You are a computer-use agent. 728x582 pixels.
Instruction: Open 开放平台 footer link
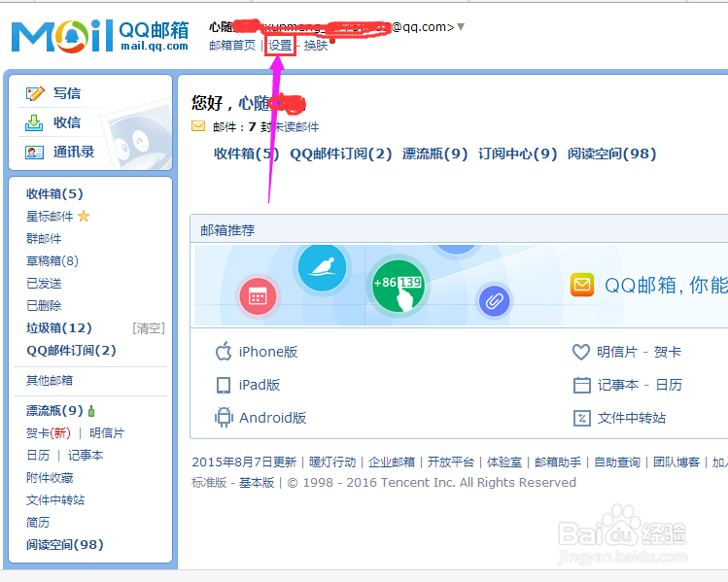coord(450,462)
